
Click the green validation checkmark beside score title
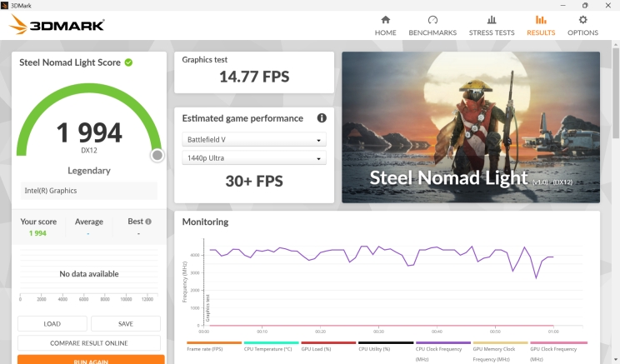click(x=128, y=62)
